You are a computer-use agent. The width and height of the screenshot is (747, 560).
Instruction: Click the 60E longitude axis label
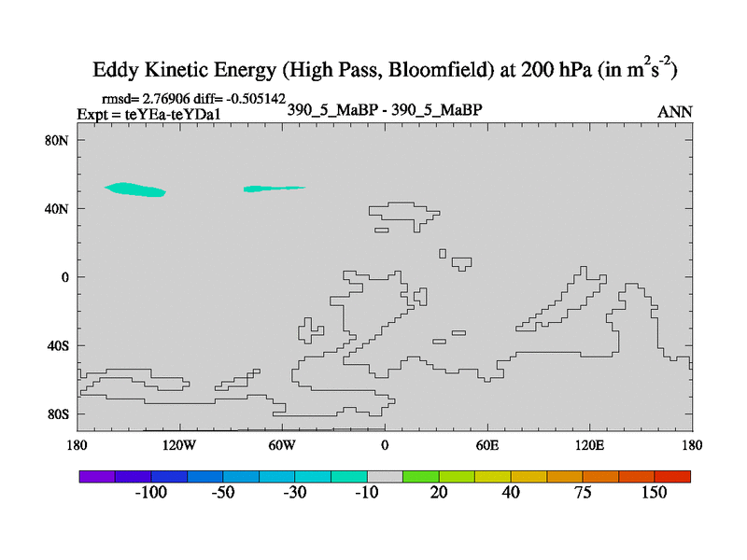pos(487,443)
